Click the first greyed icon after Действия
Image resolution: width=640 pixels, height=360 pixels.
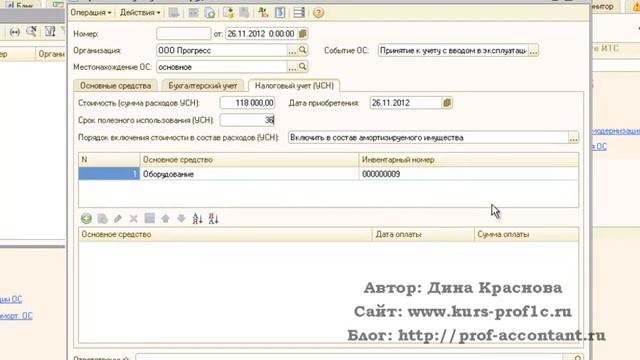pos(174,13)
